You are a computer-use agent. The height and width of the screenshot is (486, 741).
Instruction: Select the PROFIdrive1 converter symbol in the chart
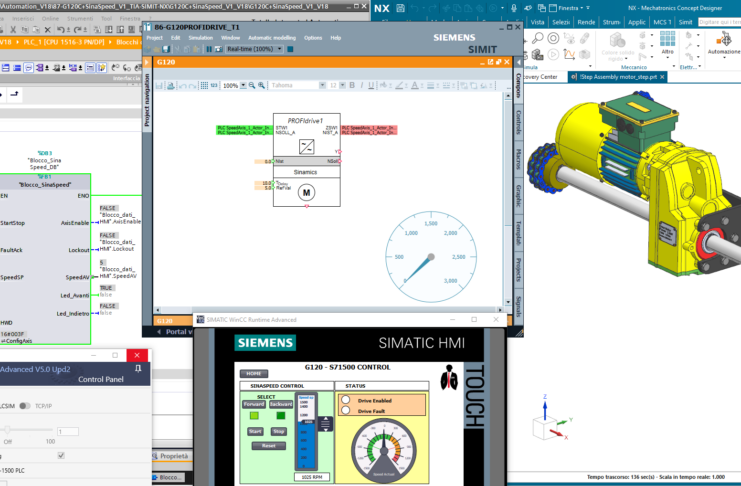pyautogui.click(x=306, y=147)
